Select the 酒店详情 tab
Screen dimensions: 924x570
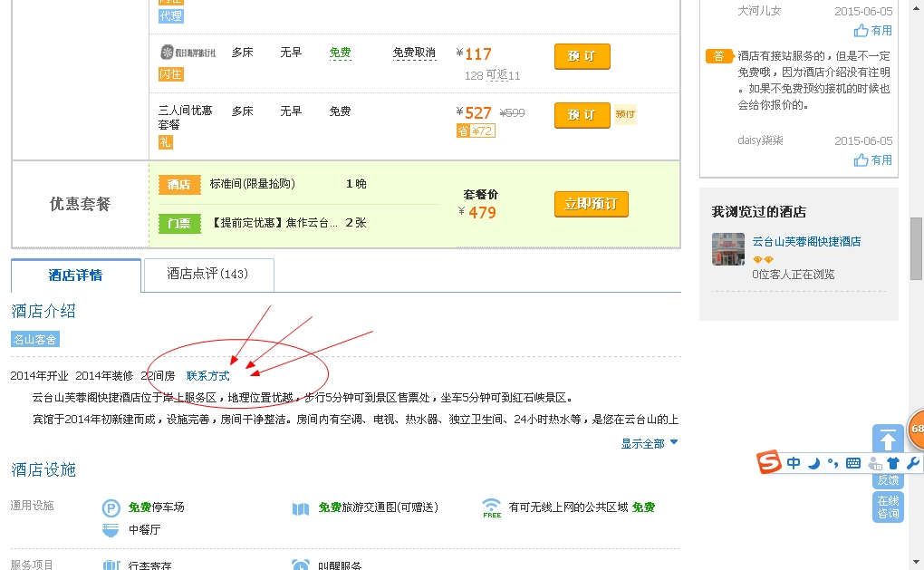click(76, 275)
